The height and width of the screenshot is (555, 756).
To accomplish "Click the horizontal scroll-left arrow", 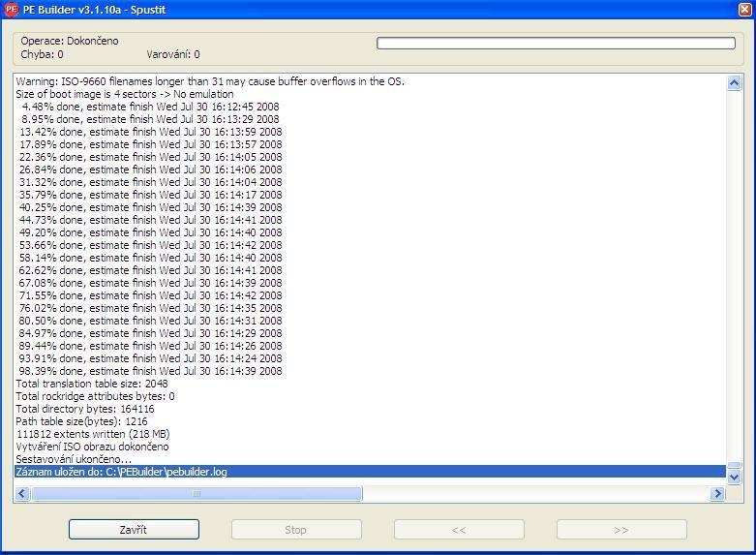I will click(x=22, y=493).
